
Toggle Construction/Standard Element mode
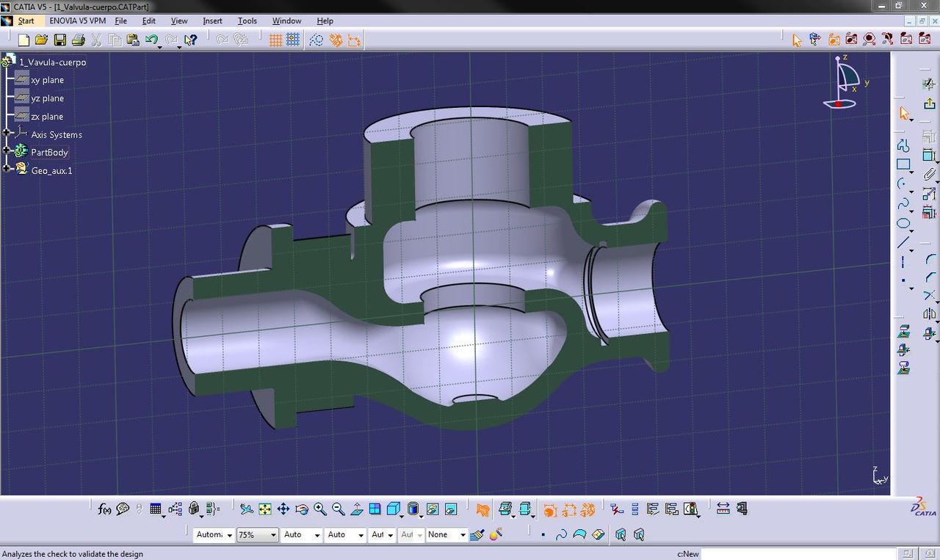point(317,40)
